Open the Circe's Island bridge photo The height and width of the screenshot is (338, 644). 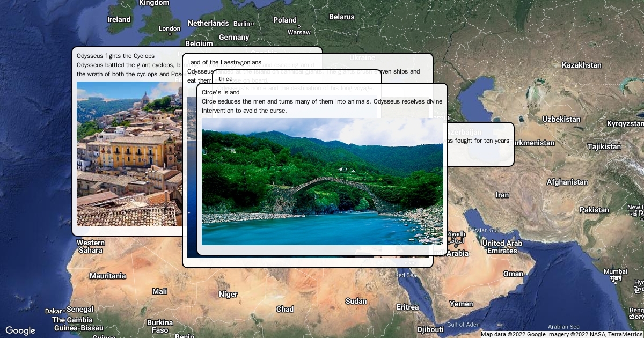(x=322, y=181)
